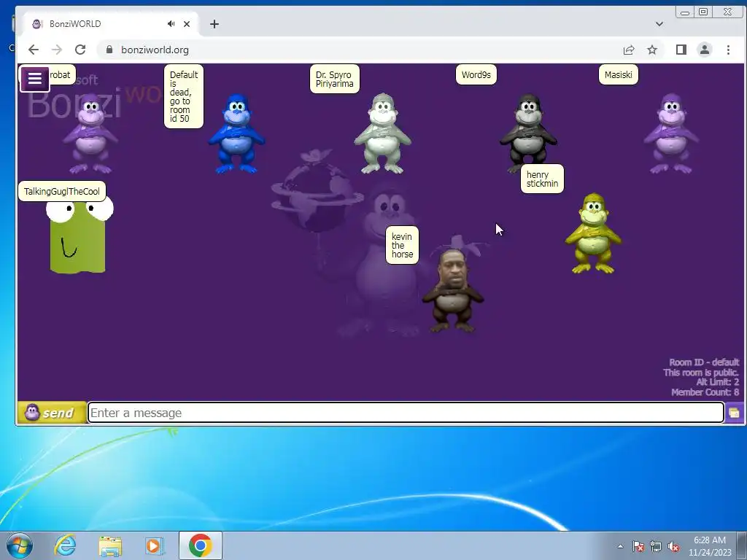Screen dimensions: 747x560
Task: Close the BonziWORLD tab
Action: (187, 24)
